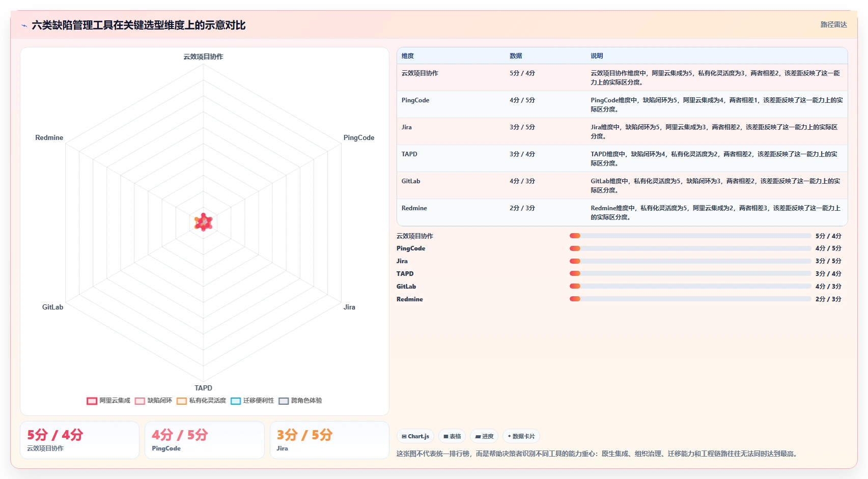Image resolution: width=868 pixels, height=479 pixels.
Task: Click the TAPD progress bar
Action: [x=690, y=274]
